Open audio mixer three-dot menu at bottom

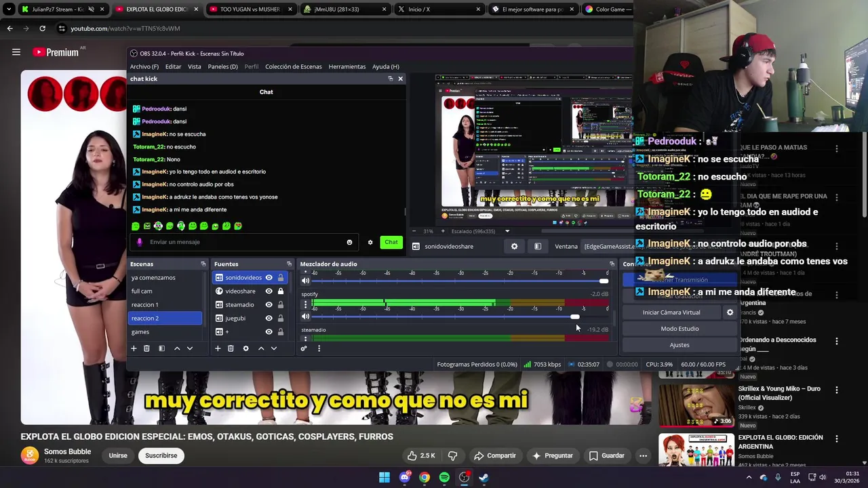click(x=319, y=348)
